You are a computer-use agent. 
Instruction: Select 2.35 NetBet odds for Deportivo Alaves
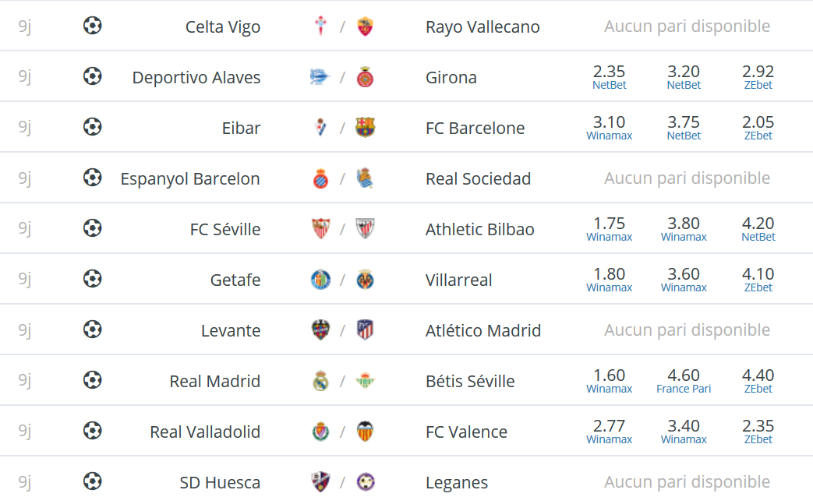tap(610, 76)
